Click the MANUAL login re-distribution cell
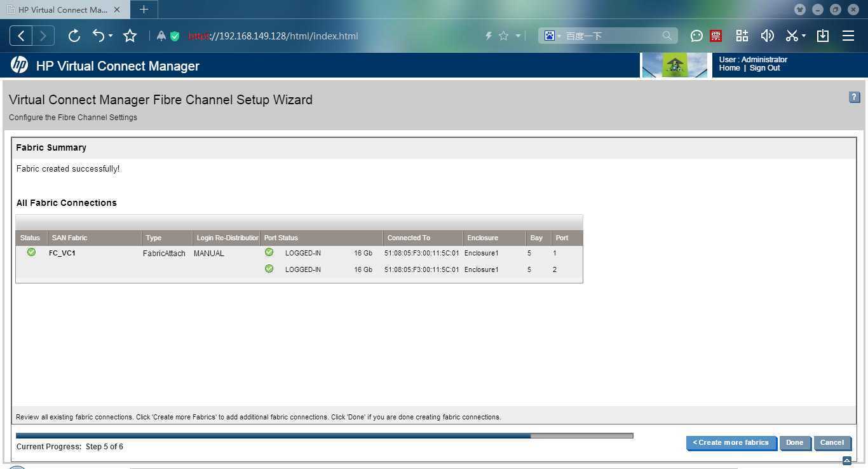This screenshot has width=868, height=469. [209, 254]
